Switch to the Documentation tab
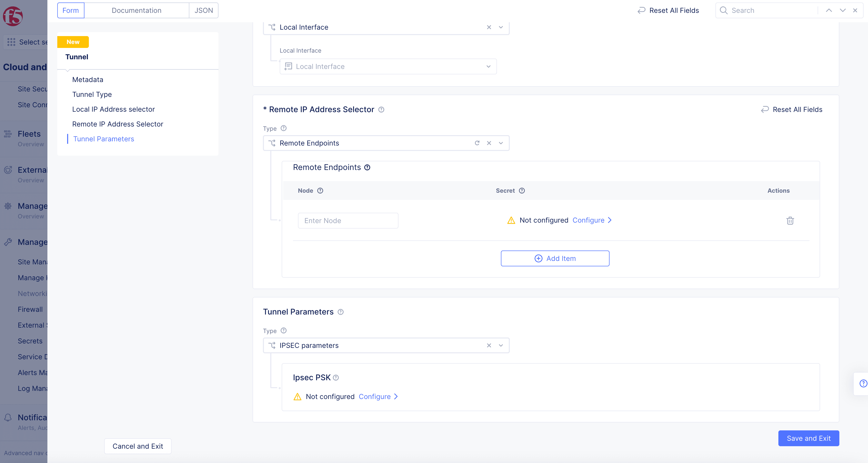This screenshot has height=463, width=868. point(137,10)
